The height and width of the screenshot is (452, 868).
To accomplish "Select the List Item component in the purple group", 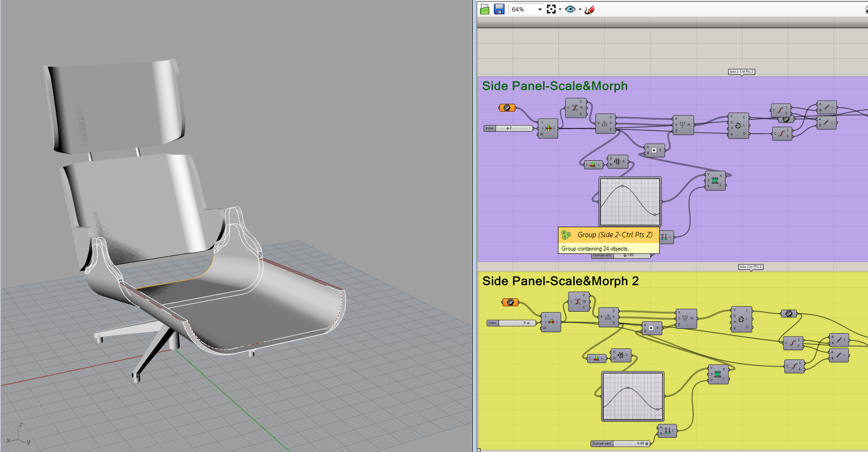I will 548,128.
